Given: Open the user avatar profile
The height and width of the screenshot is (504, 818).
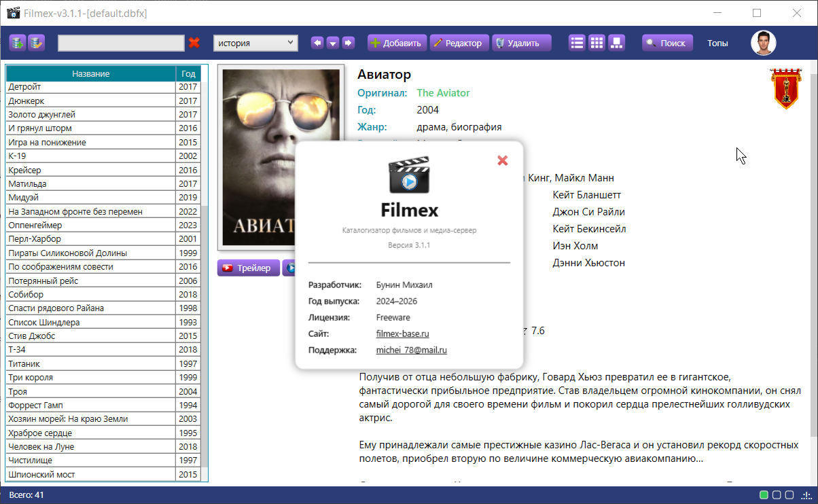Looking at the screenshot, I should [x=763, y=43].
